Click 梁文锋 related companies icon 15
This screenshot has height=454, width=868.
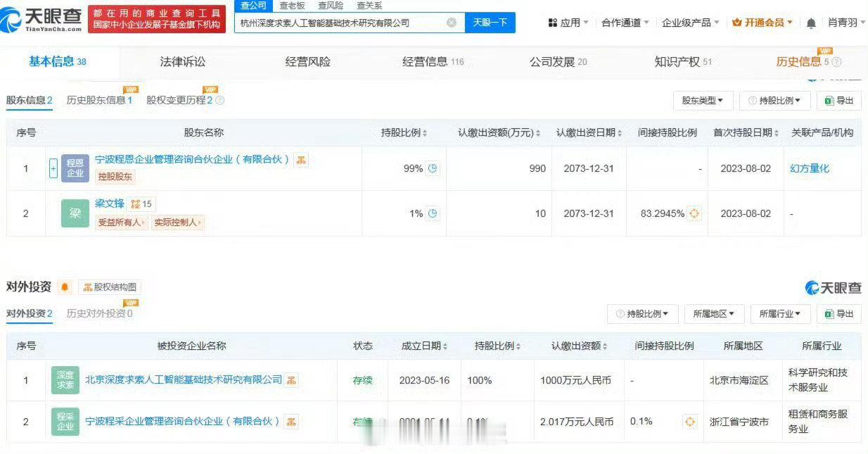tap(141, 204)
